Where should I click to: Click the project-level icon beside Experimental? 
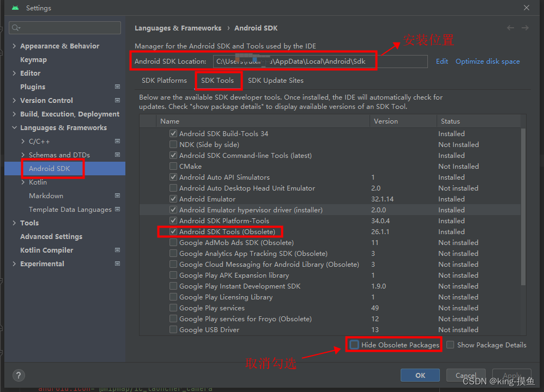(x=118, y=264)
